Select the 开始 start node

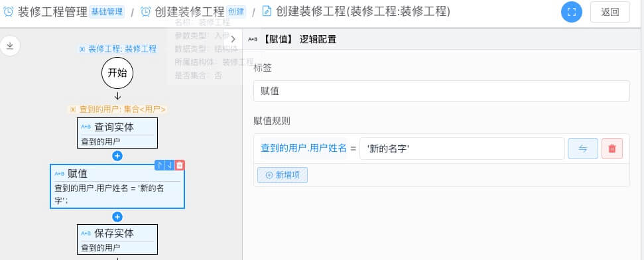pos(117,73)
